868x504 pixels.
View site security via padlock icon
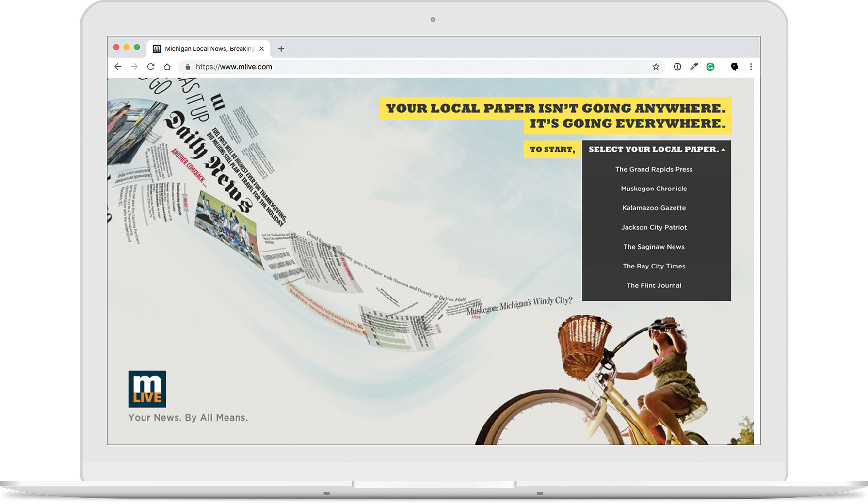(x=188, y=67)
